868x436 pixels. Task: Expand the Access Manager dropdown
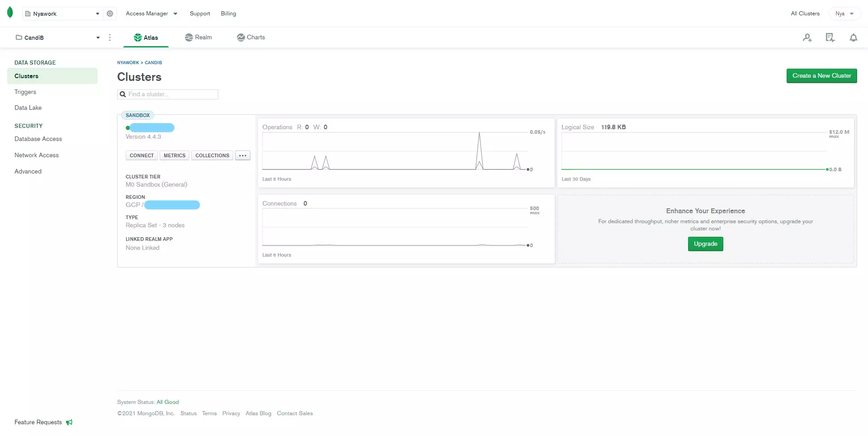click(x=151, y=14)
